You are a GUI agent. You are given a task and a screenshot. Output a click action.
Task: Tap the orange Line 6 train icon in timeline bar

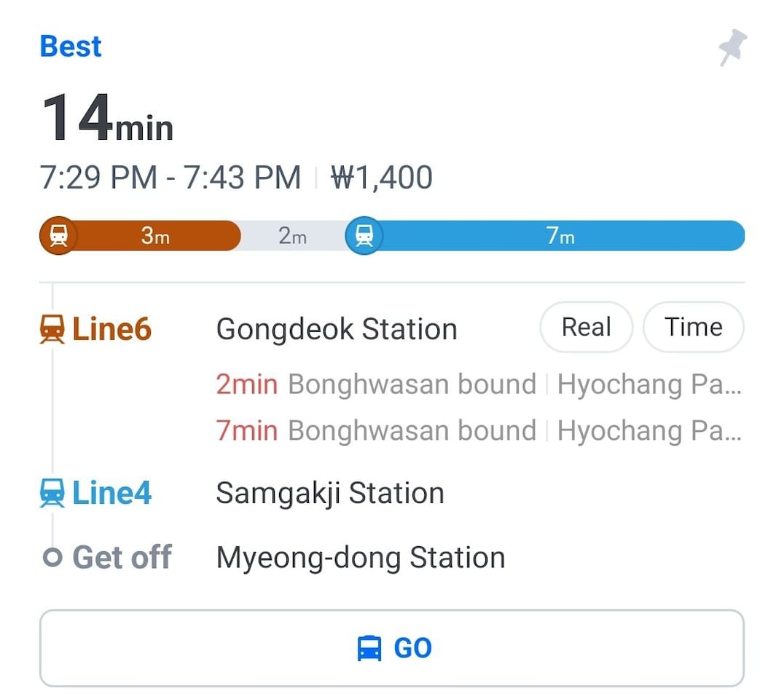pyautogui.click(x=58, y=236)
